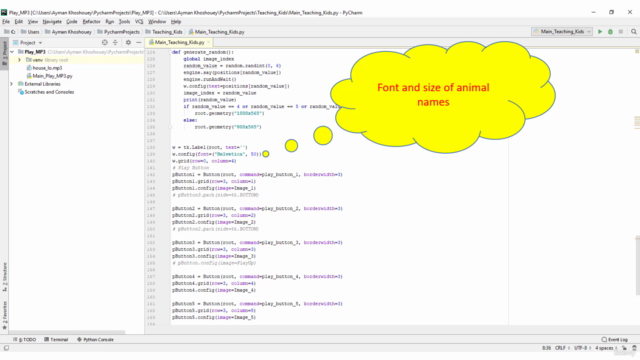
Task: Open the Run menu
Action: pos(109,22)
